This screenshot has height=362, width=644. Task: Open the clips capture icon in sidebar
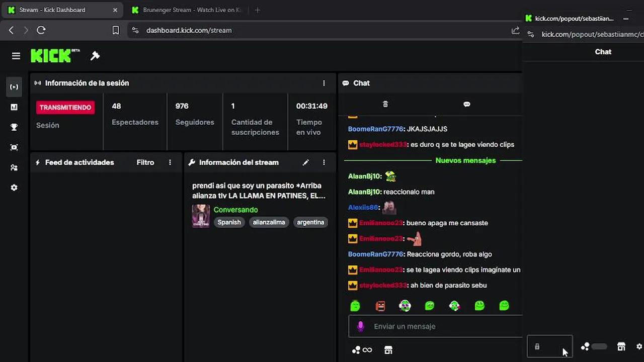click(14, 147)
